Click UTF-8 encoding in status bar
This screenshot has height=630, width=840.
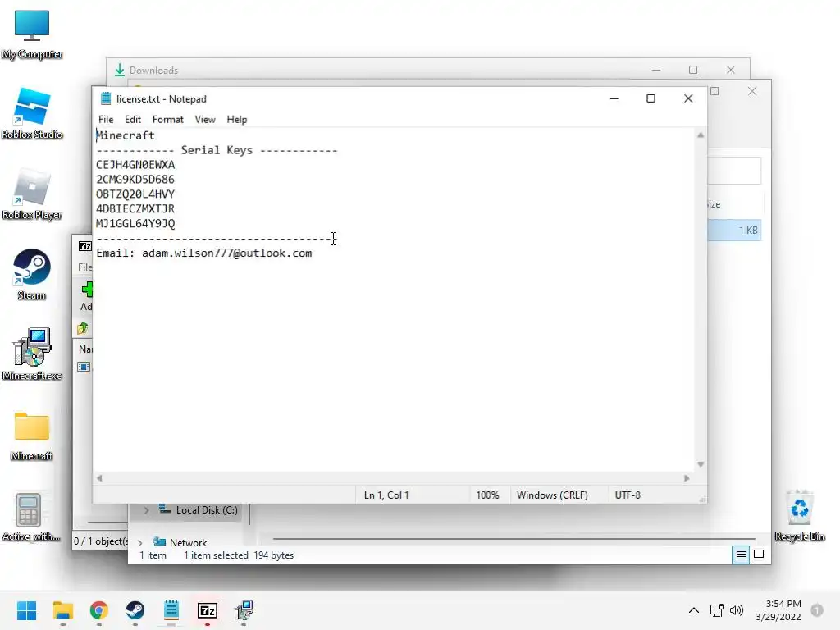628,495
